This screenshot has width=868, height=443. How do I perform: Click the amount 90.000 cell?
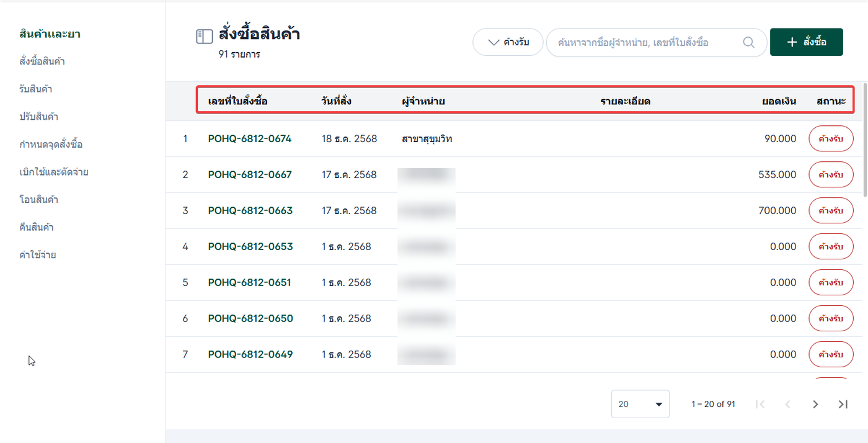781,138
